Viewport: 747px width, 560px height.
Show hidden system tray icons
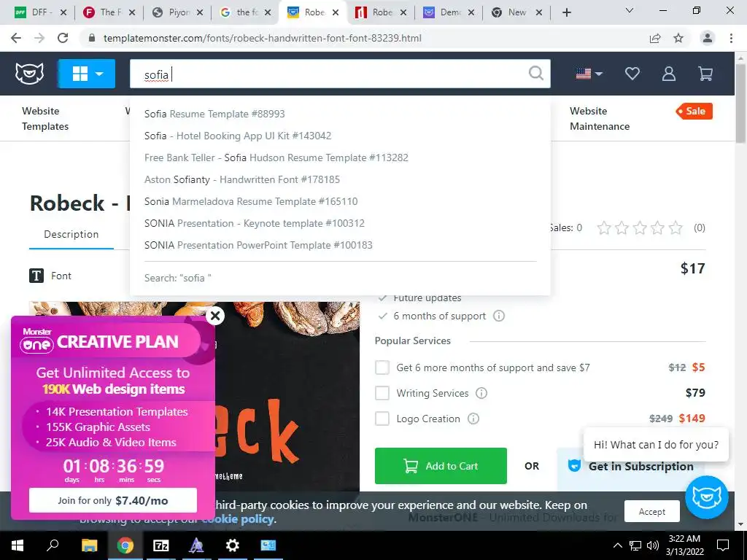[617, 545]
